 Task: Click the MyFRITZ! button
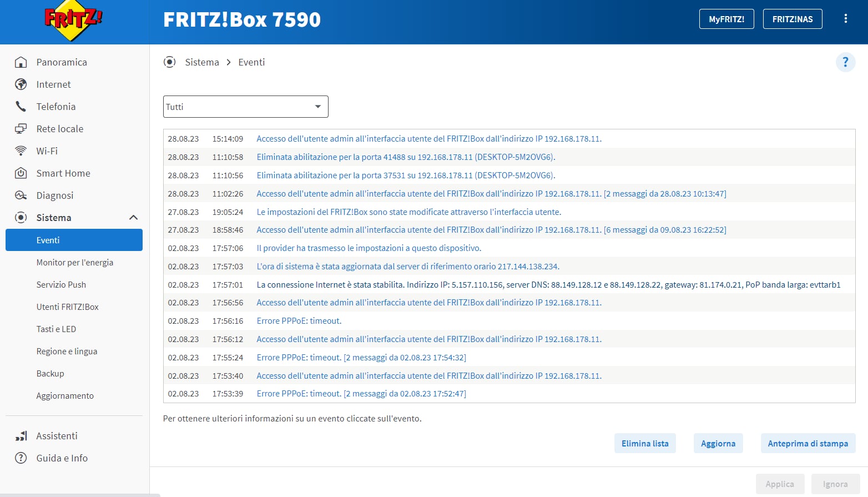point(726,19)
